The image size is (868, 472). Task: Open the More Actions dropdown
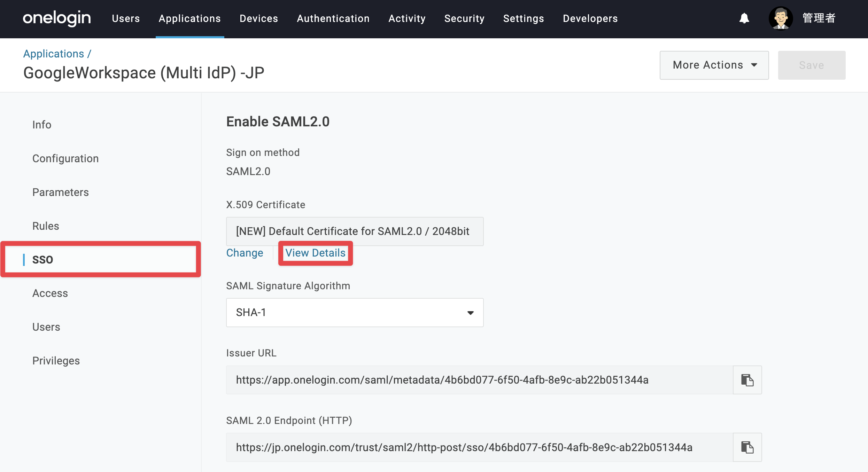click(714, 65)
